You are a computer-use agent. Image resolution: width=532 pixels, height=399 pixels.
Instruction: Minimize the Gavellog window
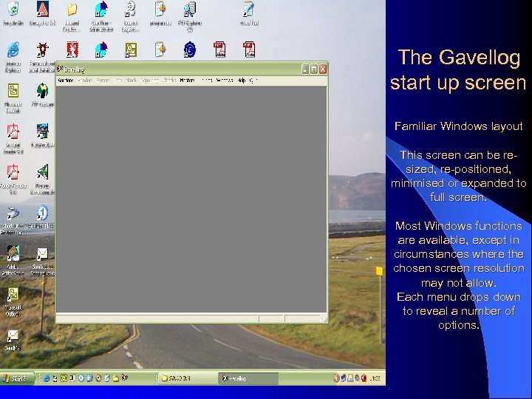305,69
